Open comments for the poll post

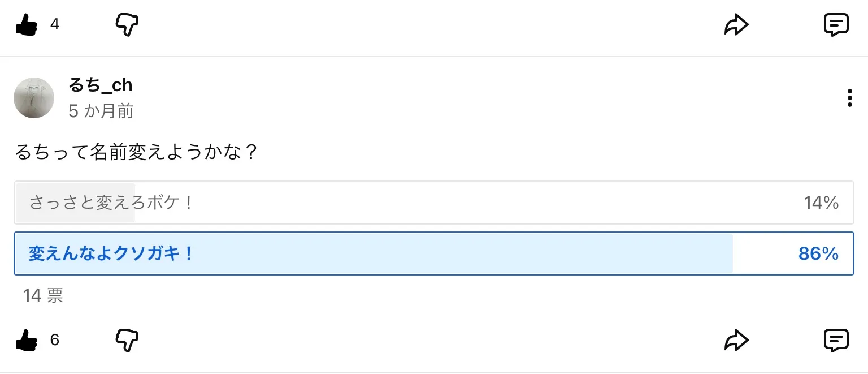(x=836, y=341)
